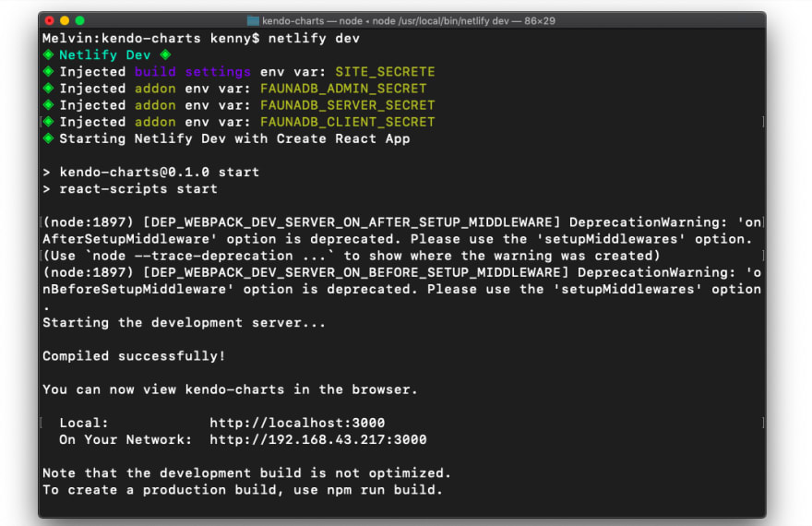The image size is (812, 526).
Task: Click the 'node --trace-deprecation ...' hint
Action: 209,256
